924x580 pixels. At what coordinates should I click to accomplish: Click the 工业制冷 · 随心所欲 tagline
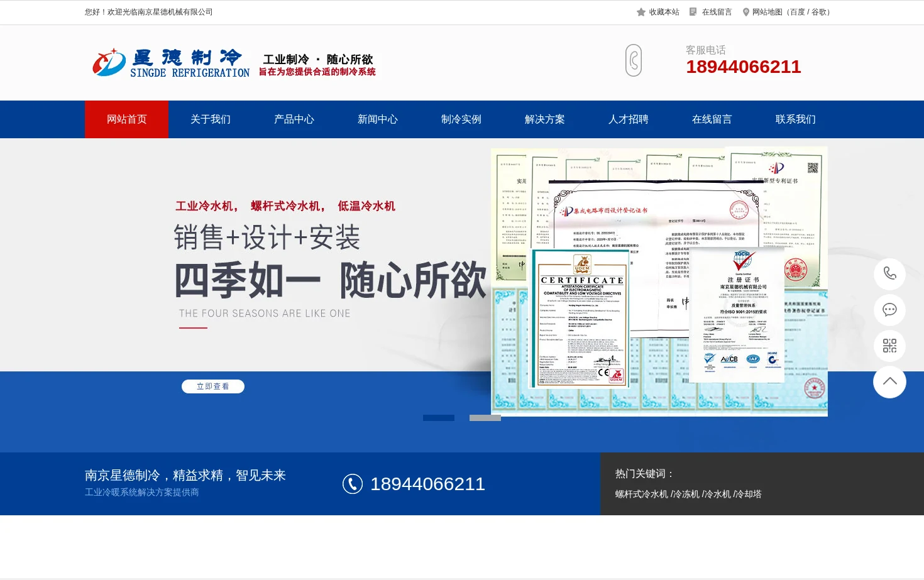318,59
